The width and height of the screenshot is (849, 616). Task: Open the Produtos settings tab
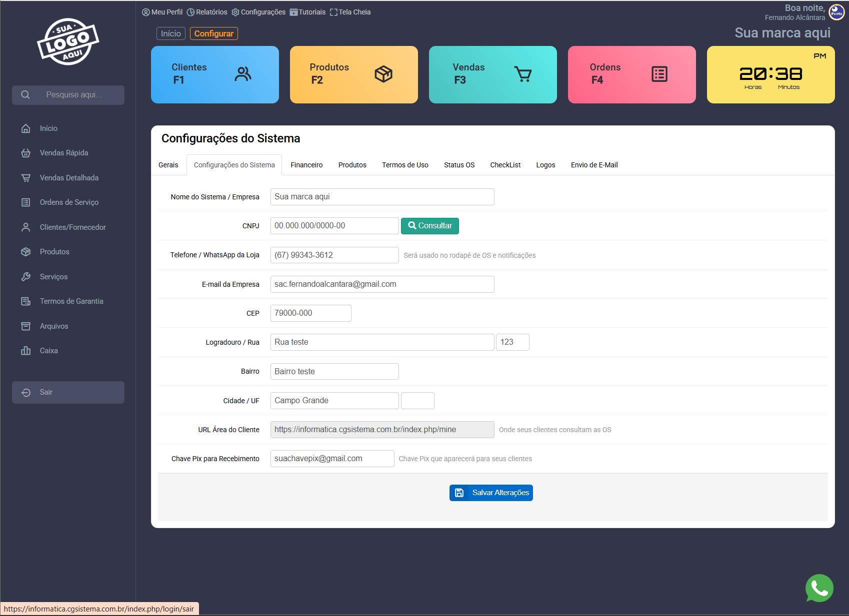[352, 165]
